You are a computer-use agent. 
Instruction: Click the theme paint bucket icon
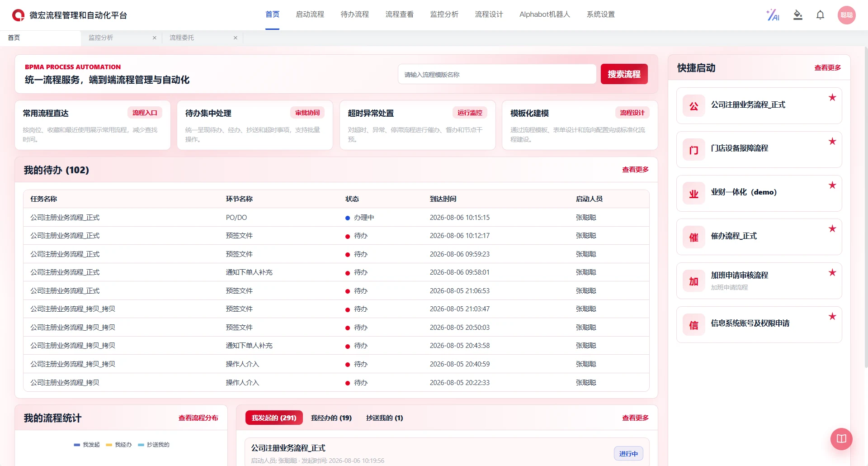point(798,15)
